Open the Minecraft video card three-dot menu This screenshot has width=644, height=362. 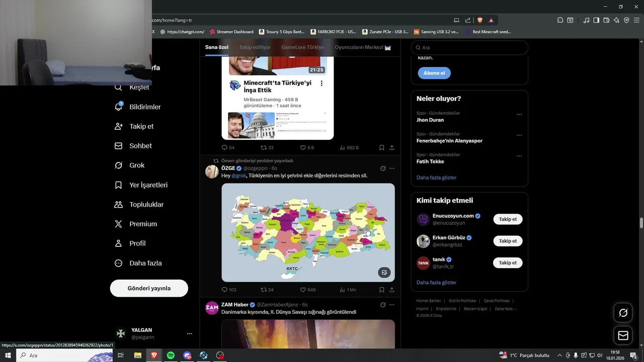pyautogui.click(x=321, y=83)
